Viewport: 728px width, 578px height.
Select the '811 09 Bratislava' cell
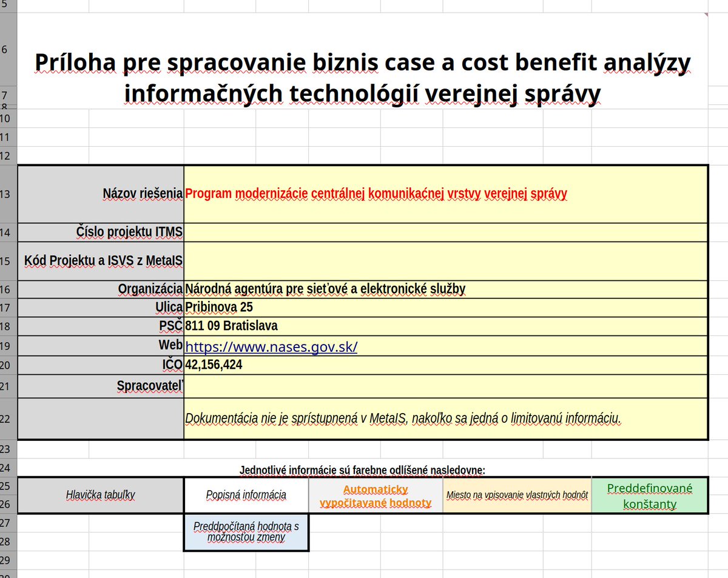446,326
